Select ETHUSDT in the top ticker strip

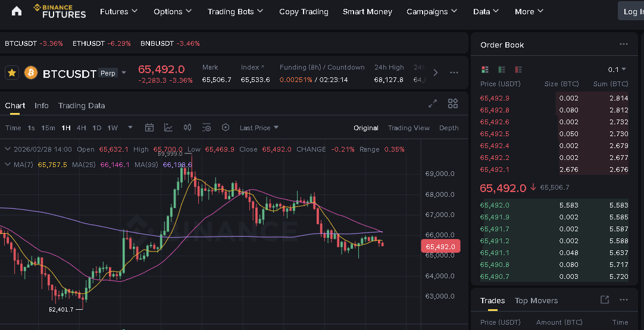[x=101, y=43]
